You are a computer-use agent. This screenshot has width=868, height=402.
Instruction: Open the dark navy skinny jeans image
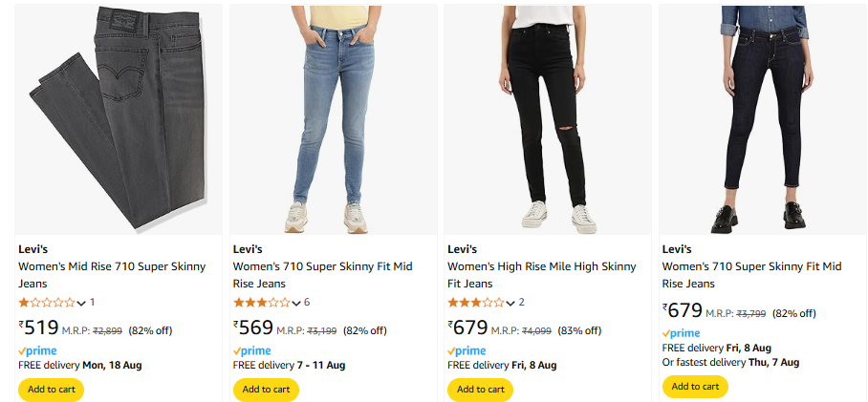click(762, 119)
